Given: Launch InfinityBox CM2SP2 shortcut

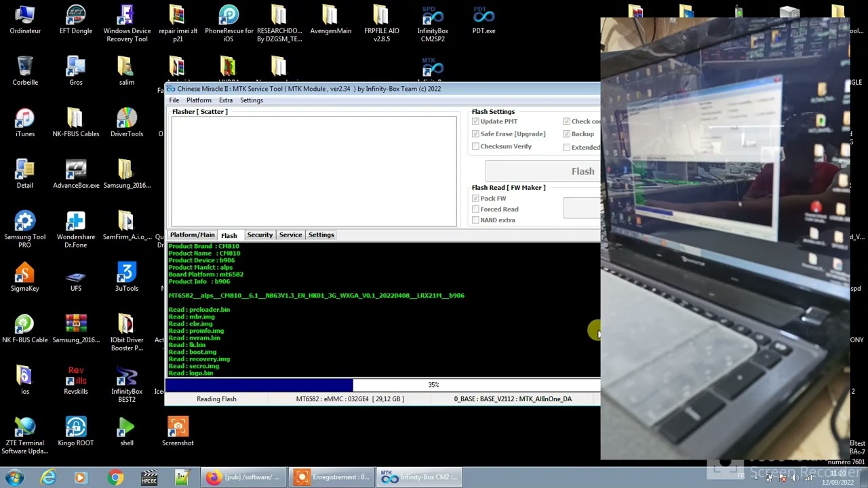Looking at the screenshot, I should [433, 24].
